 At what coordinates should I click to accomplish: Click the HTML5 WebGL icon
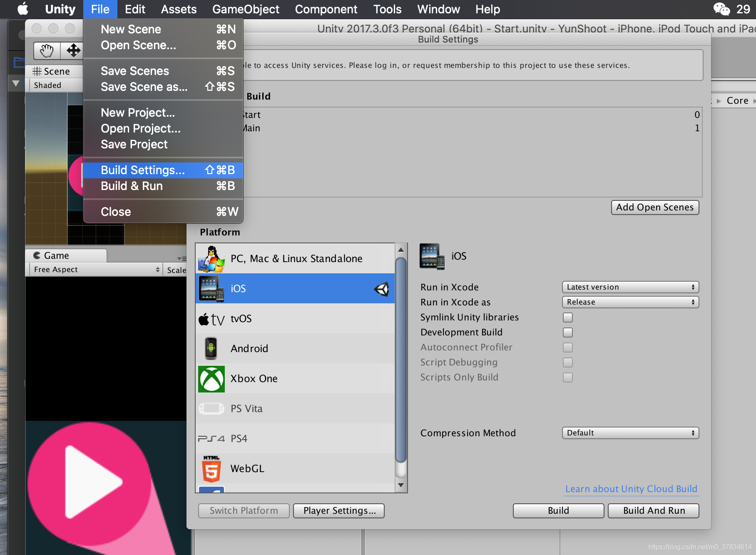coord(211,469)
